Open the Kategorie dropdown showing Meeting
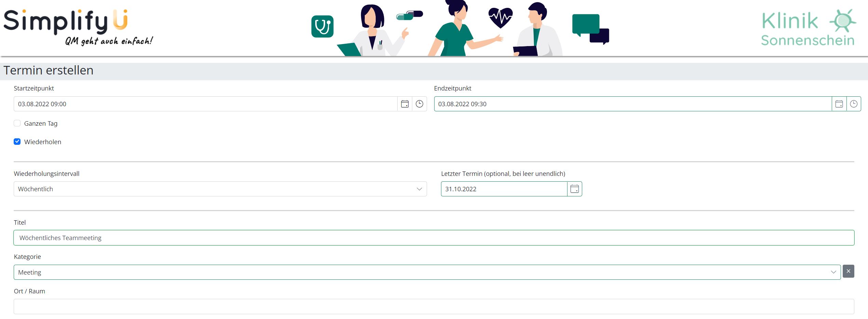 tap(427, 272)
